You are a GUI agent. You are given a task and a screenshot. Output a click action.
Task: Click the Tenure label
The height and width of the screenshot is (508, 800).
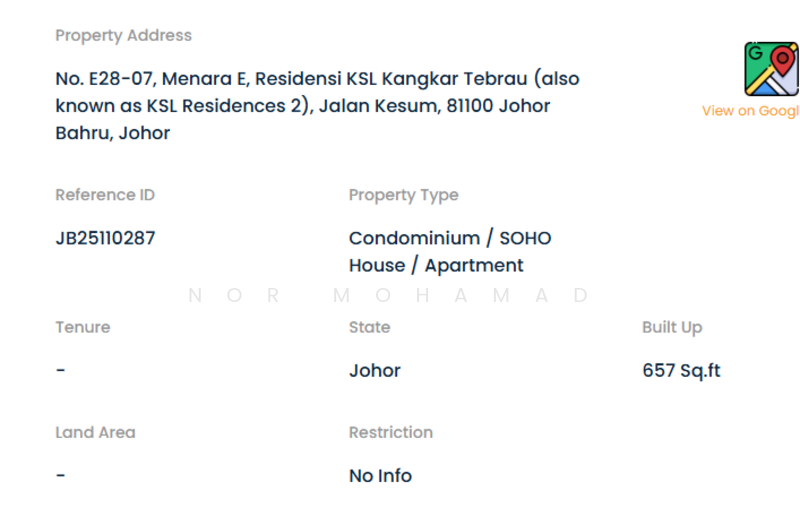[82, 327]
